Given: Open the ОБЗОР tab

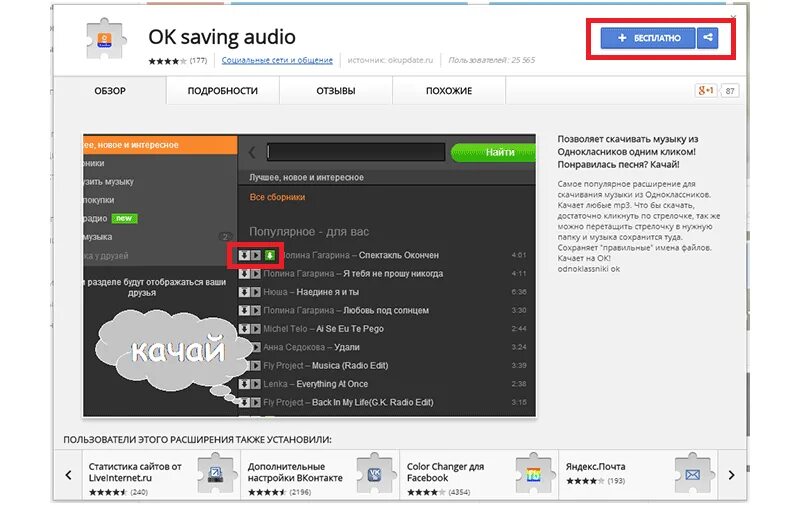Looking at the screenshot, I should tap(110, 91).
